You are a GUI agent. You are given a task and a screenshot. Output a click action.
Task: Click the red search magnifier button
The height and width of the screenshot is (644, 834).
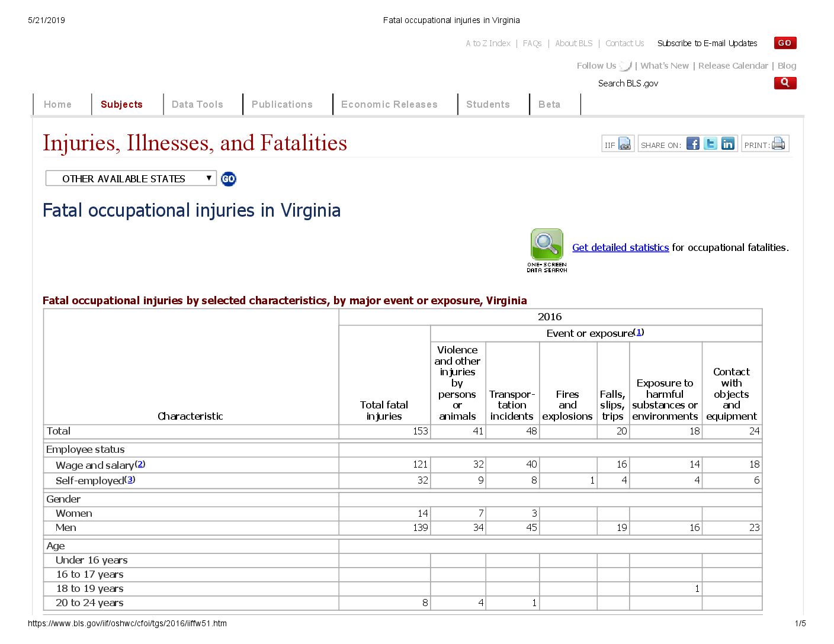coord(785,83)
